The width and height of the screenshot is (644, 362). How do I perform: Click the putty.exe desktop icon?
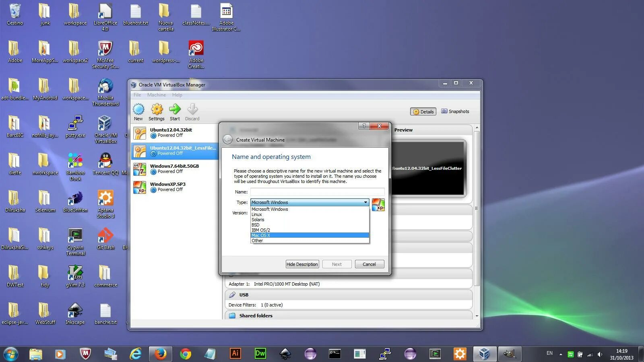pyautogui.click(x=75, y=127)
